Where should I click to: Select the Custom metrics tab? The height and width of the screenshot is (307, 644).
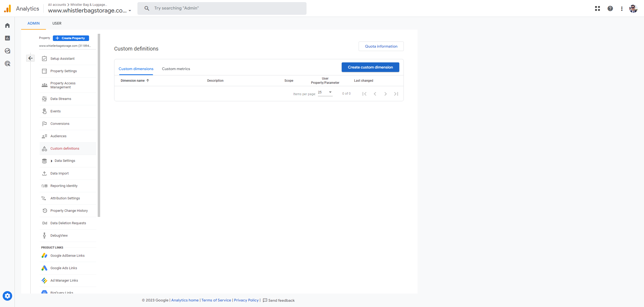176,69
